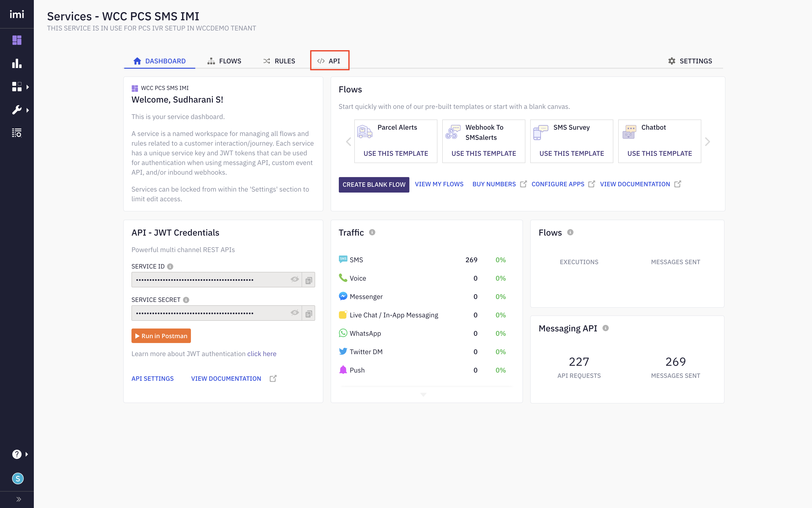Open the wrench tools sidebar icon
The image size is (812, 508).
(x=17, y=110)
